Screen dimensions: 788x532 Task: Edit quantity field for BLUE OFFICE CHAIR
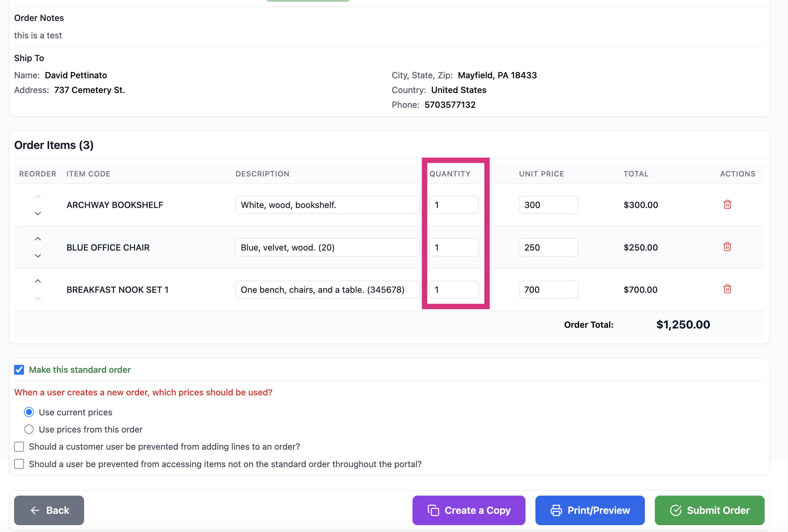(x=454, y=247)
